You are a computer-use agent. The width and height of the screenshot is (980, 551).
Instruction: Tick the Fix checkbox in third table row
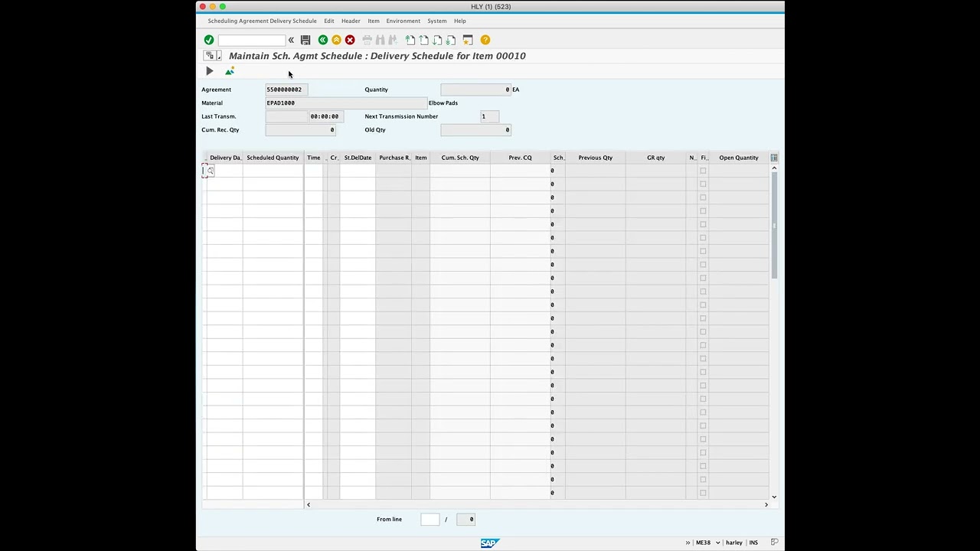pos(703,197)
